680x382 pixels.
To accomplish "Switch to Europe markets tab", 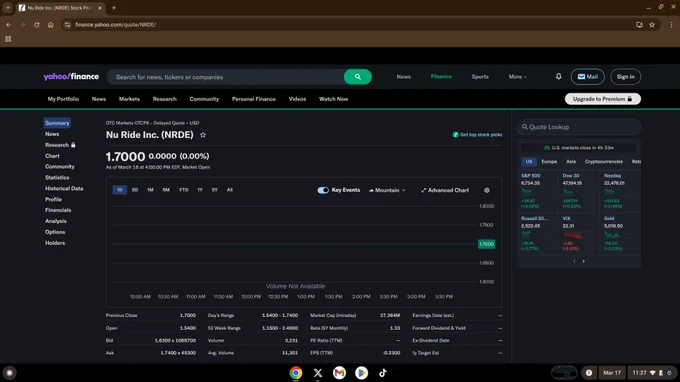I will 549,161.
